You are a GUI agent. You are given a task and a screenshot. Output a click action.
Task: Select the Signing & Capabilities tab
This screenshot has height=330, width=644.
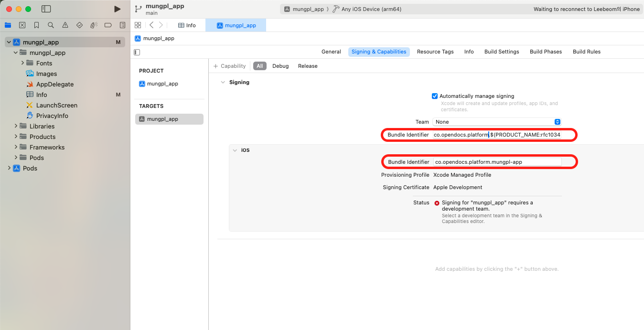click(x=379, y=52)
